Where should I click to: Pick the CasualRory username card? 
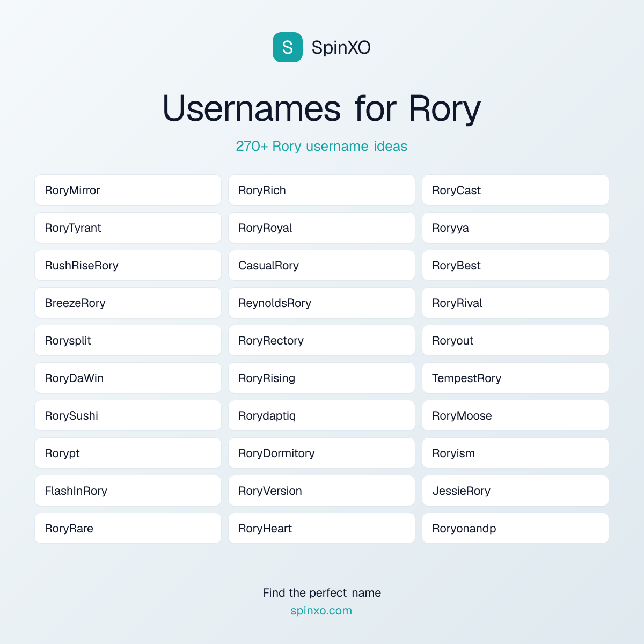321,265
